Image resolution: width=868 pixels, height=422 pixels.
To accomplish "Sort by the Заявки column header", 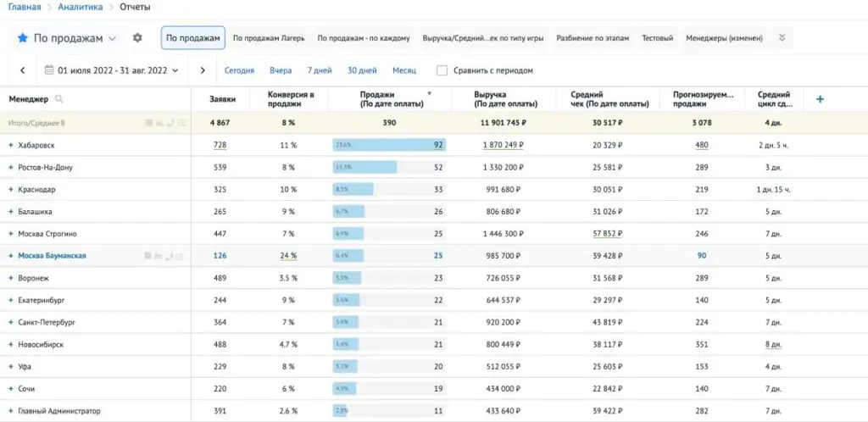I will 222,99.
